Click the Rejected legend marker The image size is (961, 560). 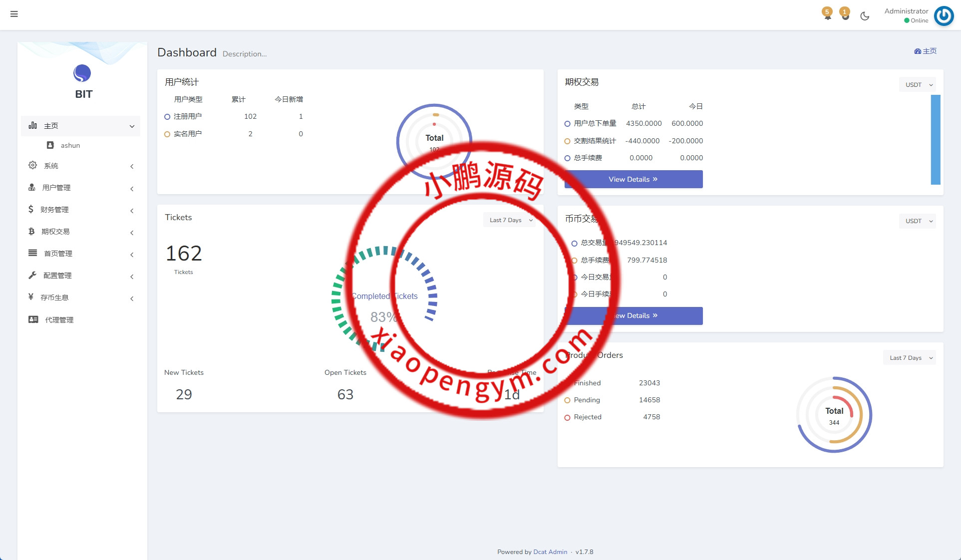(x=567, y=418)
